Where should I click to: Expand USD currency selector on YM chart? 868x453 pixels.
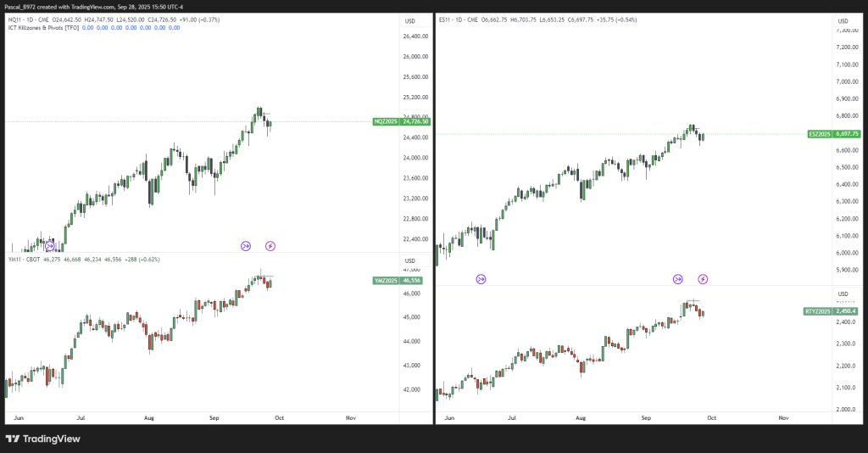pos(410,260)
